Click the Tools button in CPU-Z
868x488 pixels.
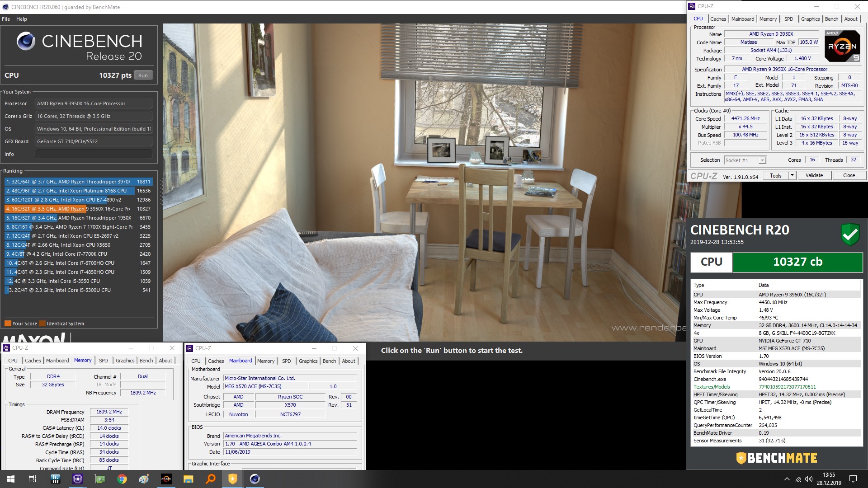tap(776, 175)
